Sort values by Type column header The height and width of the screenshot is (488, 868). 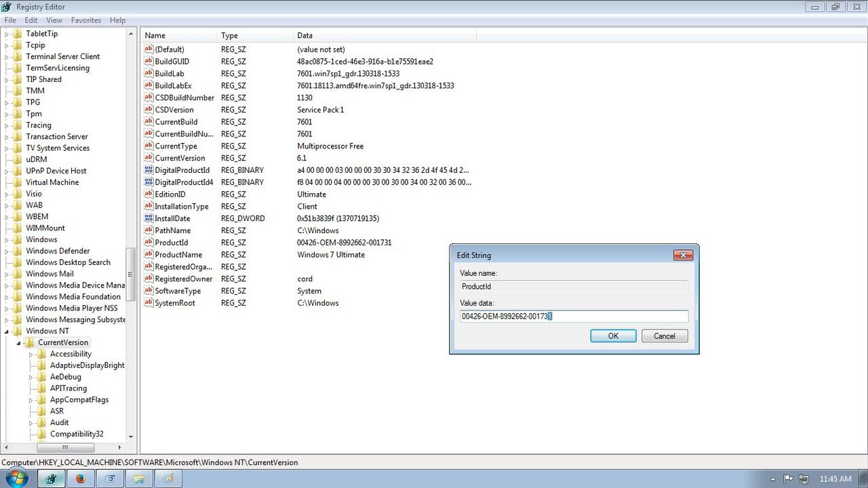point(256,35)
